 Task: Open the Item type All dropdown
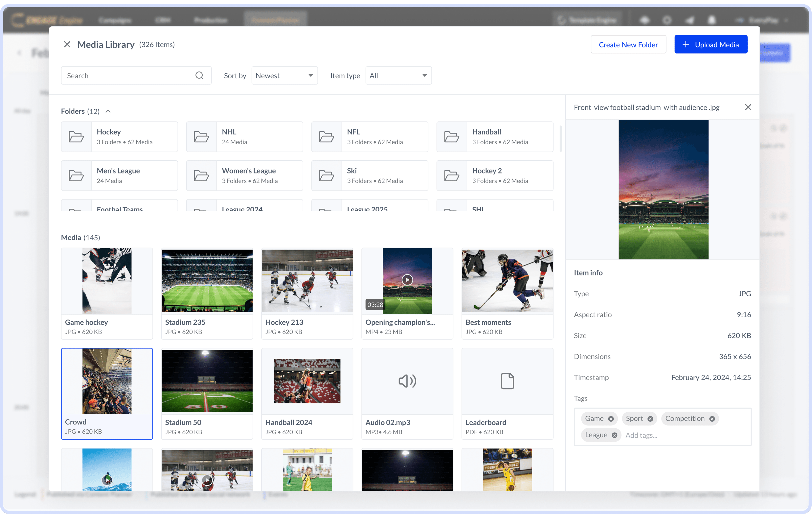[x=398, y=76]
